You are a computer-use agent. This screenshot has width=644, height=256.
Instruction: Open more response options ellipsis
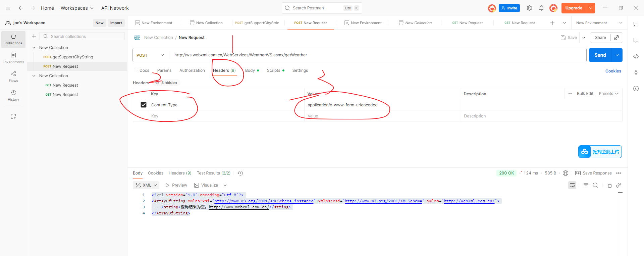[x=619, y=173]
